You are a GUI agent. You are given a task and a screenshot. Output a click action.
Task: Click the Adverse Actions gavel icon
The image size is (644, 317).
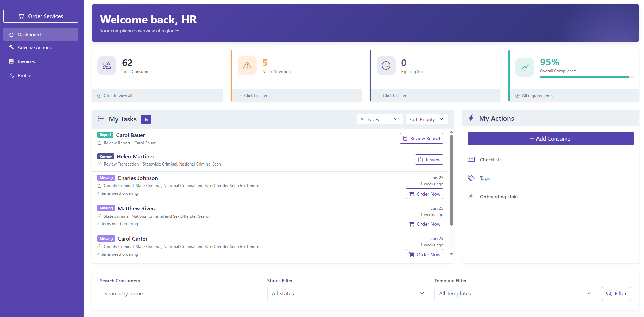point(11,47)
